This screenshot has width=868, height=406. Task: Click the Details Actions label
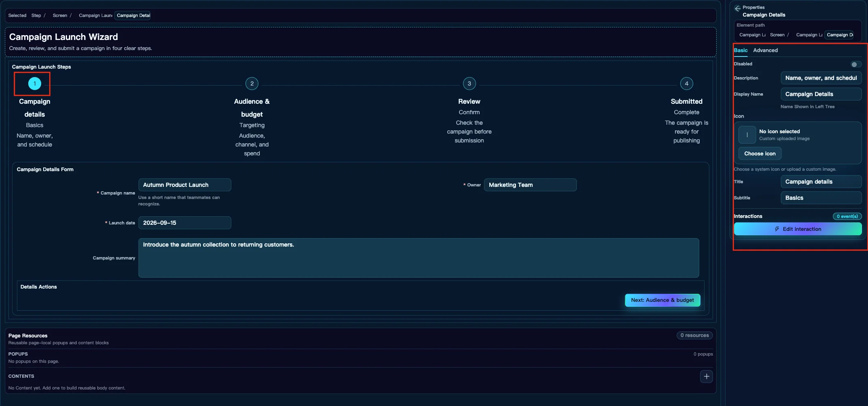tap(38, 287)
